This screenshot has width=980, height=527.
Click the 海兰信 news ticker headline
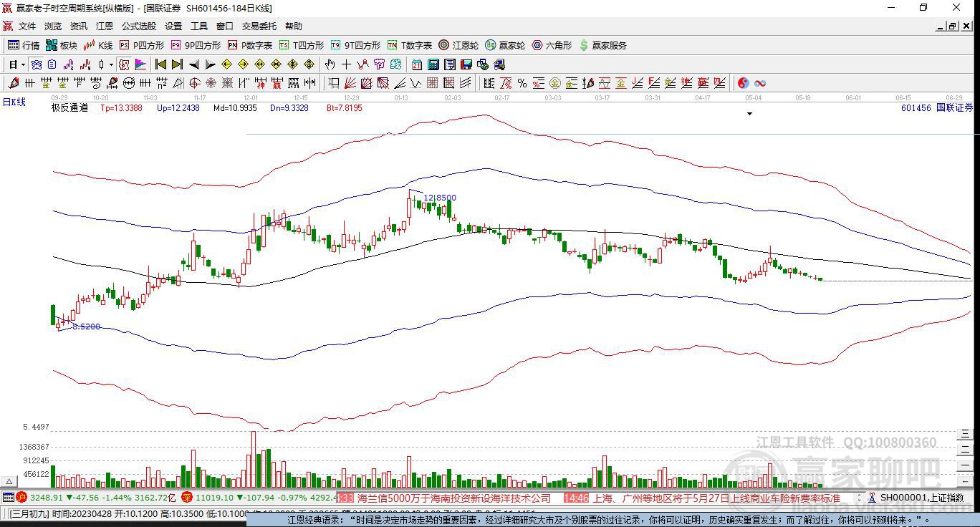pos(454,498)
